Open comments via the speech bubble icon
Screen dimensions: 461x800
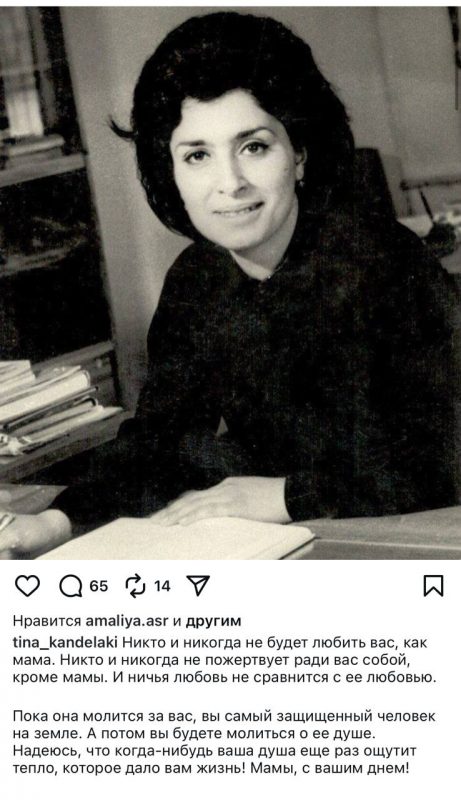[x=71, y=586]
